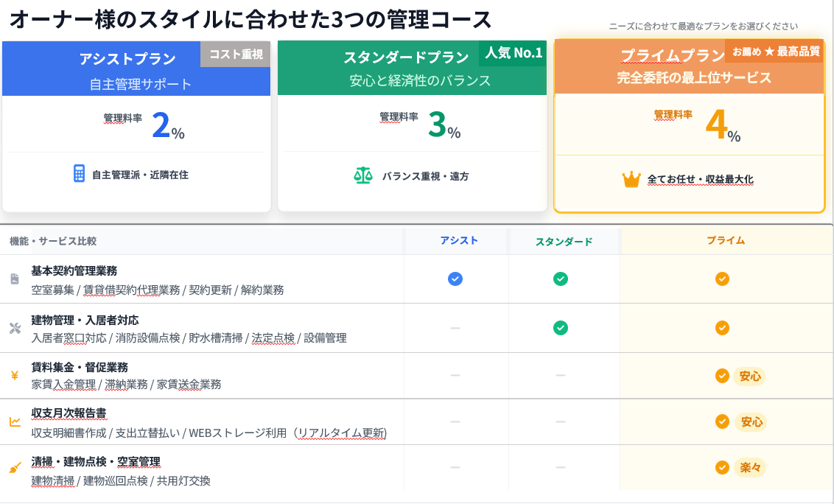Screen dimensions: 834x504
Task: Click the 完全委託の最上位サービス subtitle
Action: [x=694, y=77]
